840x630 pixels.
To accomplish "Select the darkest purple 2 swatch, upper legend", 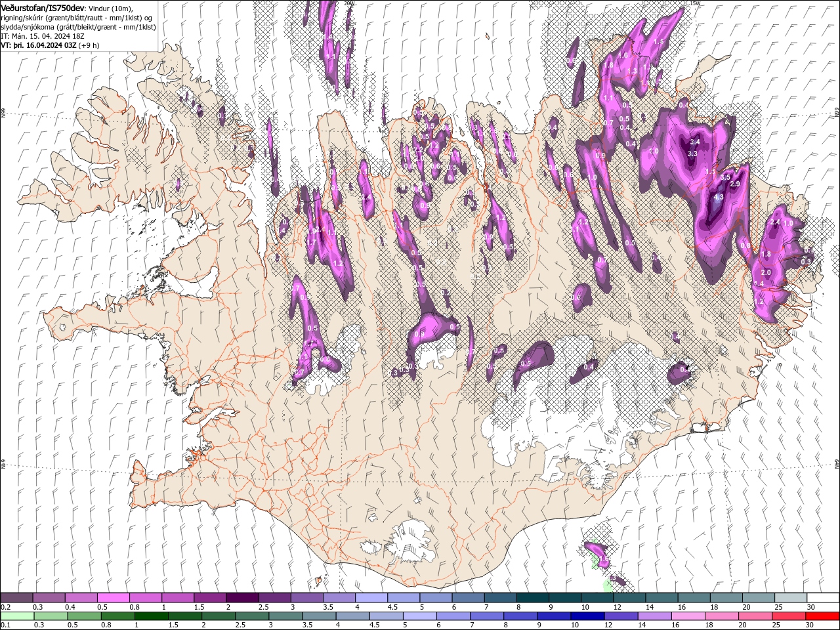I will 242,598.
